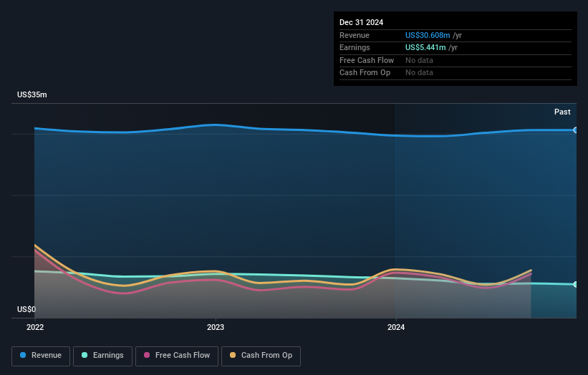Toggle the Cash From Op legend button

[261, 356]
